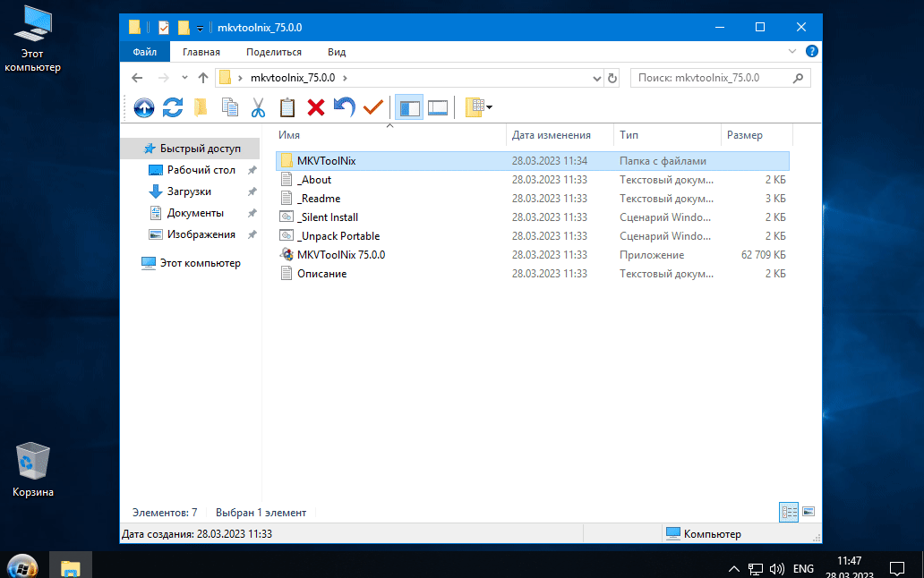
Task: Click the address bar refresh button
Action: coord(612,78)
